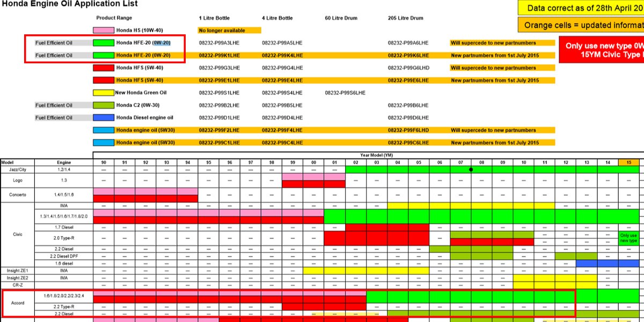Select part number 08232-P99D6LHE
The height and width of the screenshot is (322, 644).
[408, 118]
